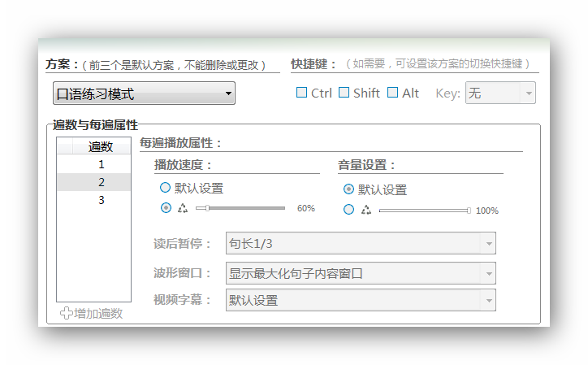Click the 快捷键 label
This screenshot has width=588, height=365.
313,64
